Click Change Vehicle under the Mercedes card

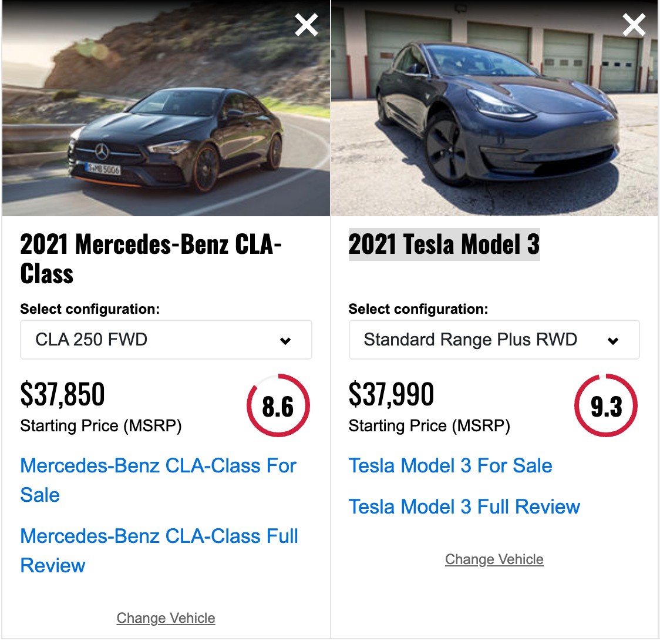166,618
